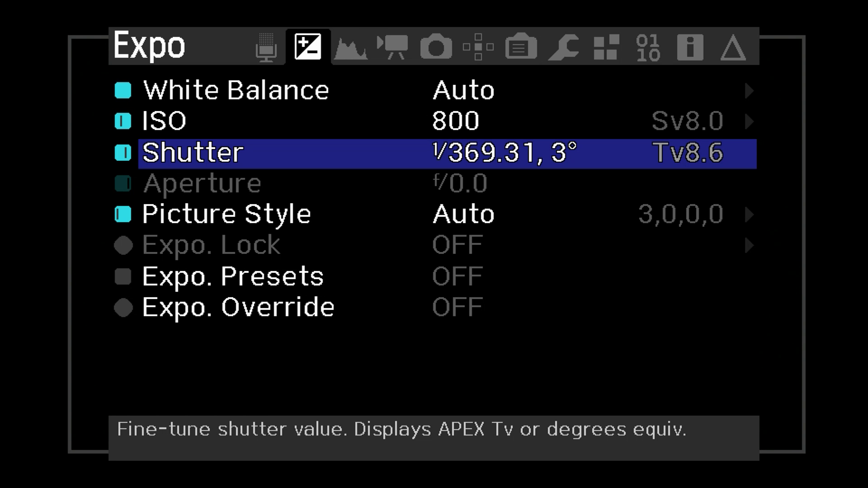
Task: Toggle the Expo. Presets indicator
Action: pos(123,277)
